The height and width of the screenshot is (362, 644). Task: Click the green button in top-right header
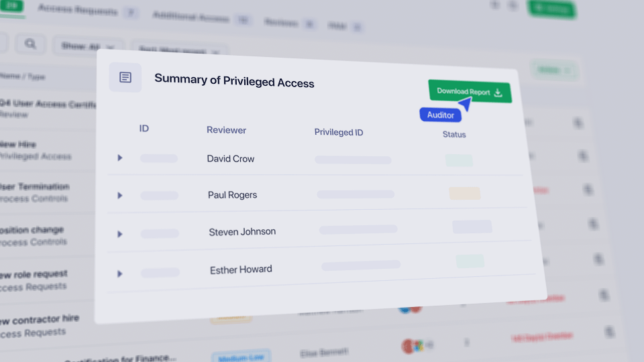[553, 9]
